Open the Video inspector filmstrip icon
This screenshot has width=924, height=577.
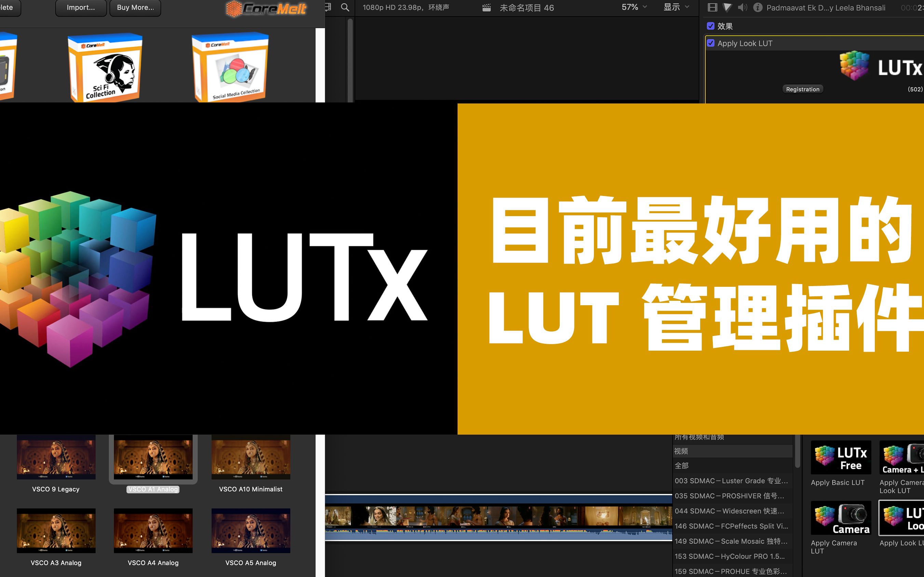point(712,7)
